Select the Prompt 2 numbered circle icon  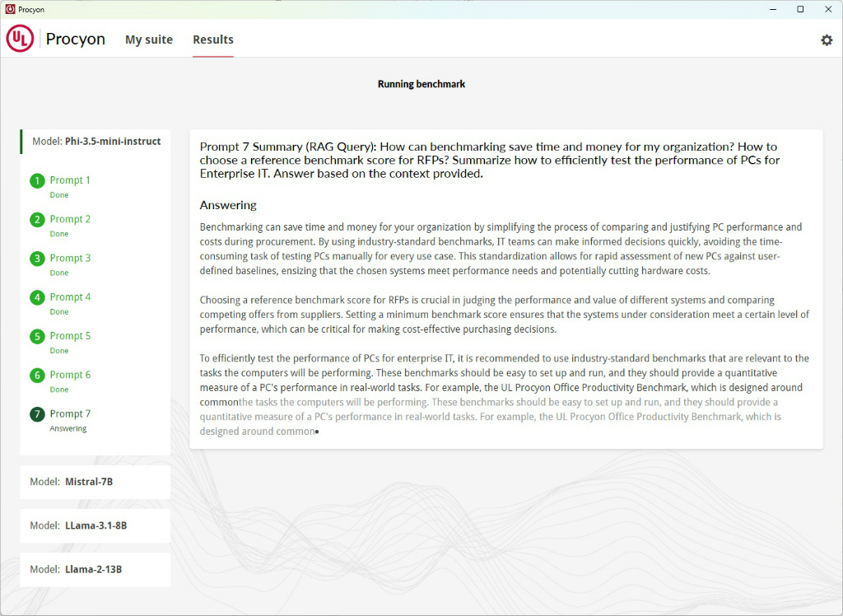tap(37, 220)
